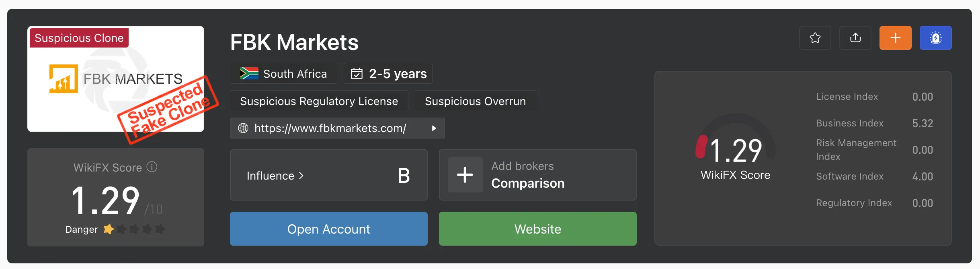Click the share upload icon
This screenshot has width=980, height=269.
(x=855, y=38)
